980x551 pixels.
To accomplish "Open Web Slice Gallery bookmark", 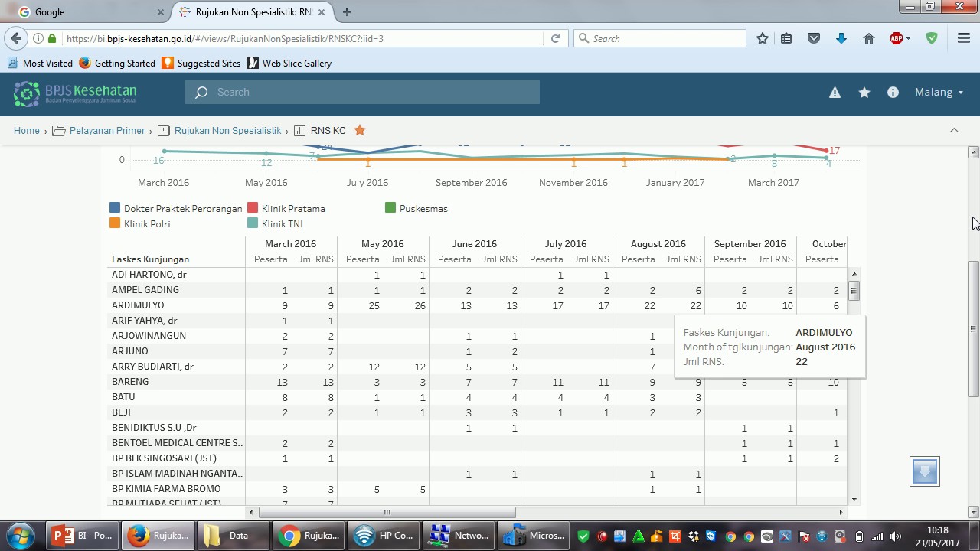I will click(289, 64).
